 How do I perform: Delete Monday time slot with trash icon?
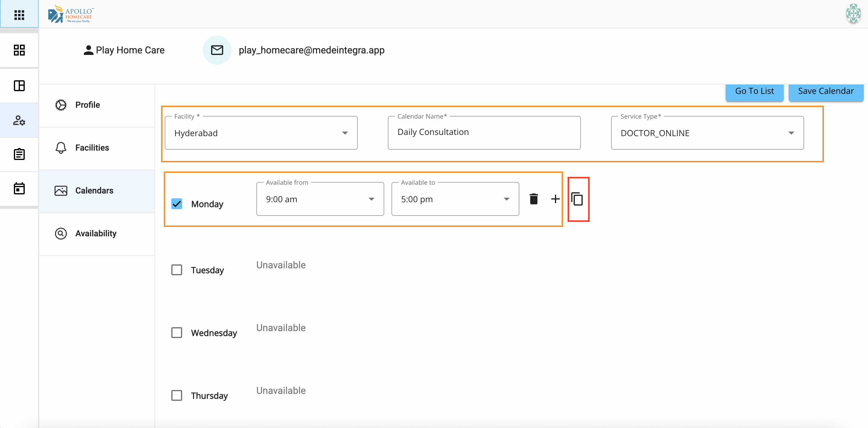point(534,199)
